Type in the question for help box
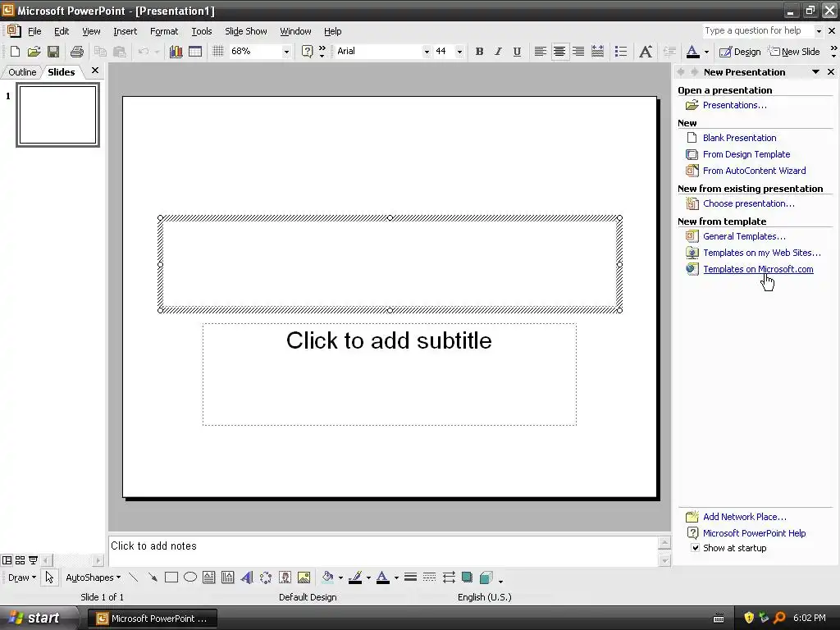Viewport: 840px width, 630px height. pyautogui.click(x=757, y=30)
